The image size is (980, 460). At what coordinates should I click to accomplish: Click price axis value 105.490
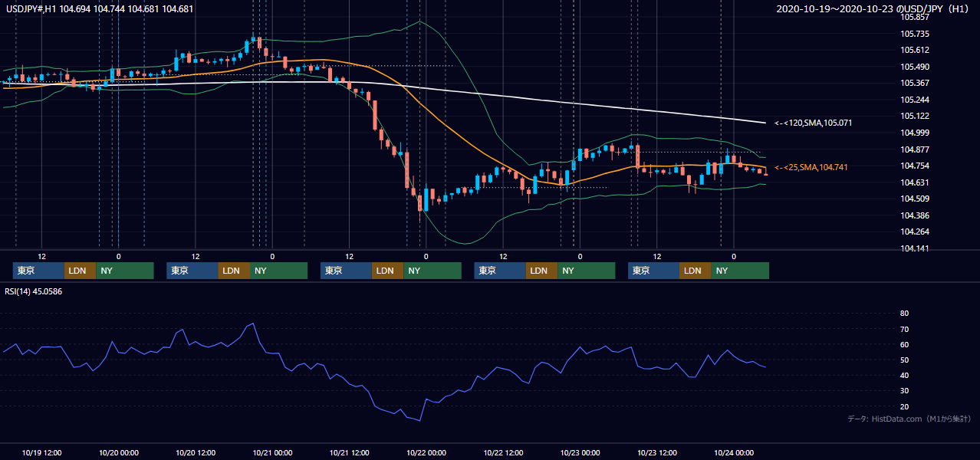pos(915,67)
